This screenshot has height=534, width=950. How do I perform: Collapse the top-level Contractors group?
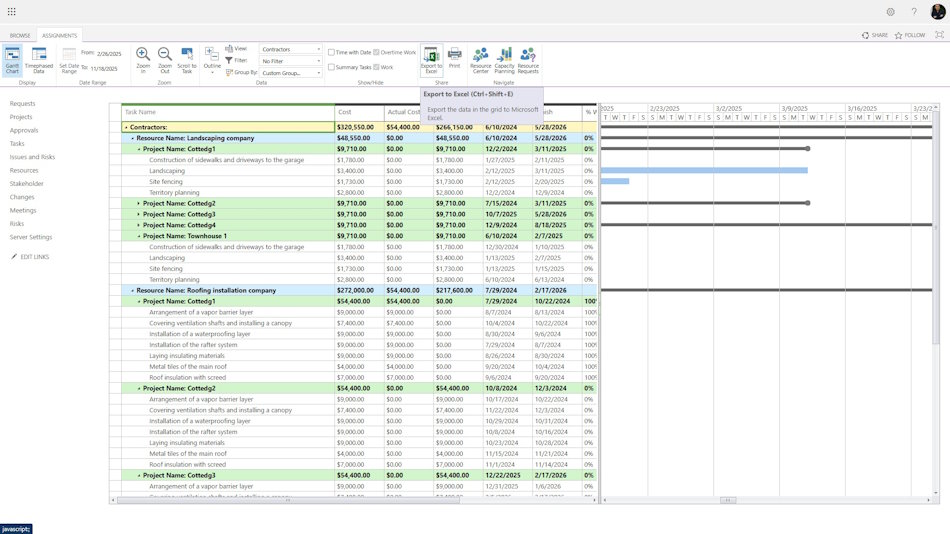[x=126, y=127]
